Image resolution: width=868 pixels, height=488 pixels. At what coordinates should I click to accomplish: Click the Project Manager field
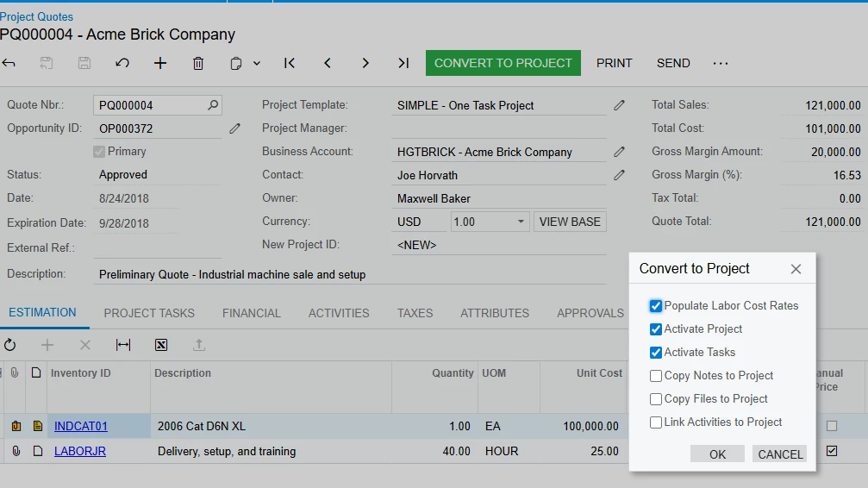click(x=499, y=128)
